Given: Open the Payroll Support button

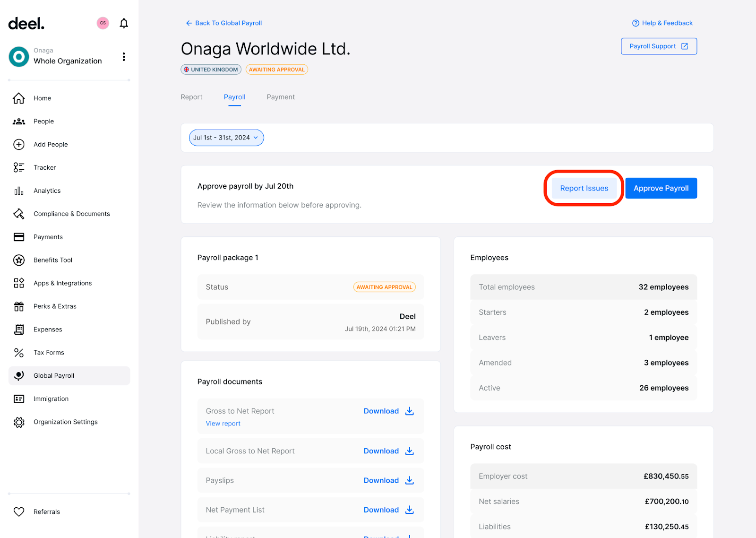Looking at the screenshot, I should click(659, 46).
